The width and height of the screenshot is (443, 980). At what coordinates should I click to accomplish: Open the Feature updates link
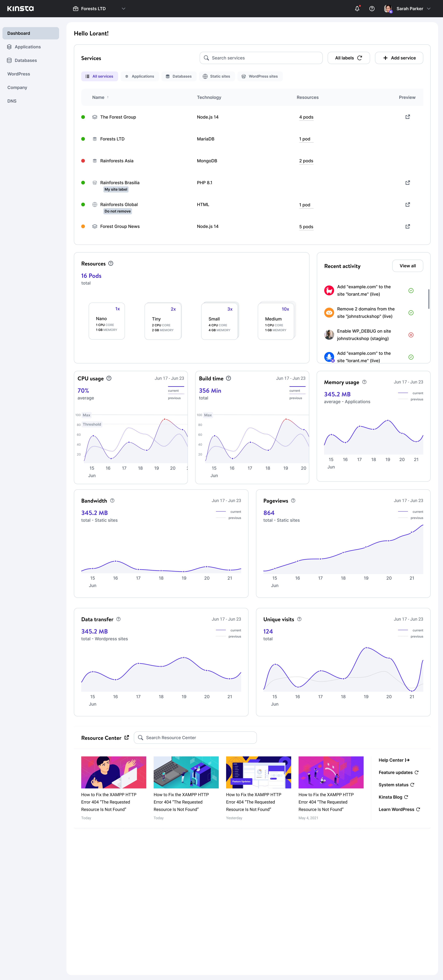click(x=399, y=773)
